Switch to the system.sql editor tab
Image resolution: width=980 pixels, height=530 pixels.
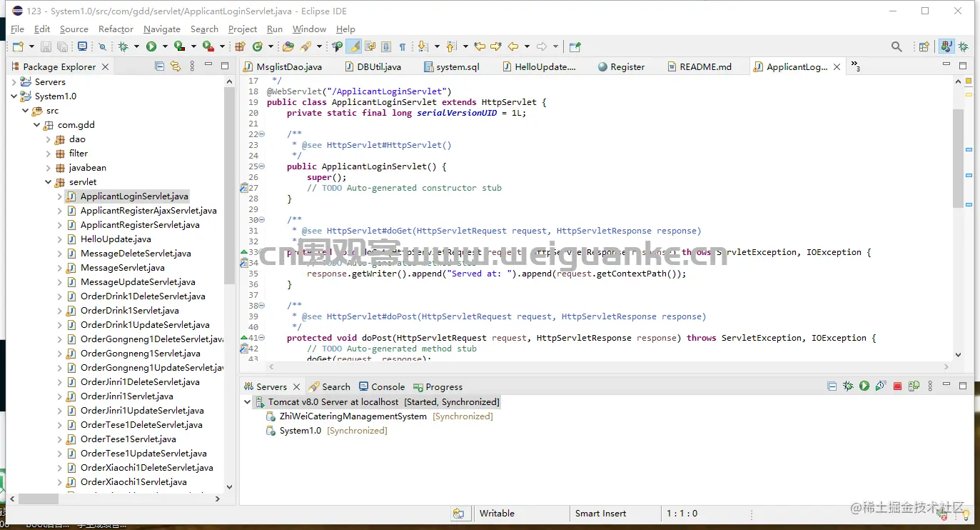point(451,66)
